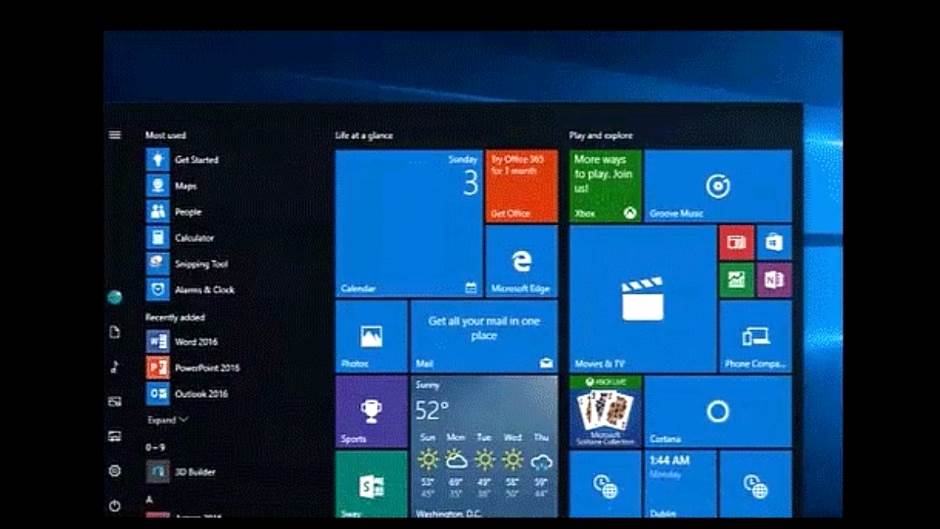
Task: Open the Microsoft Edge tile
Action: tap(521, 262)
